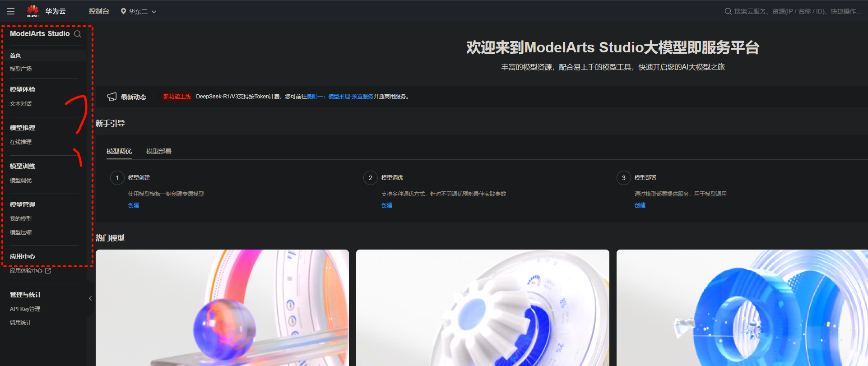The image size is (868, 366).
Task: Click the description 使用模型模板一键创建专属模型
Action: [166, 194]
